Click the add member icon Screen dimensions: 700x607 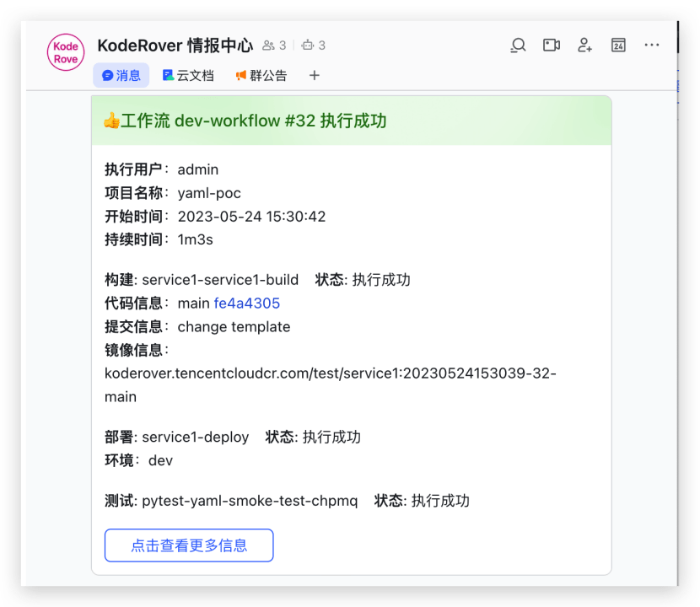[584, 45]
